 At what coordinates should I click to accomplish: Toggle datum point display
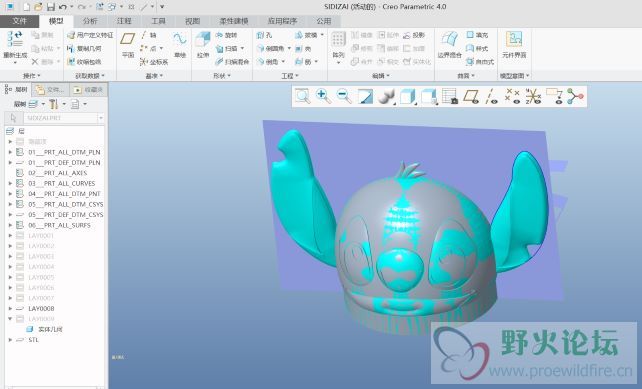coord(512,97)
